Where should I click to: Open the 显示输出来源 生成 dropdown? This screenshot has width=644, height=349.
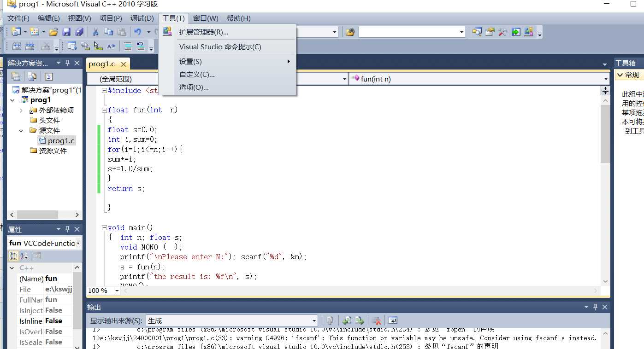tap(314, 321)
